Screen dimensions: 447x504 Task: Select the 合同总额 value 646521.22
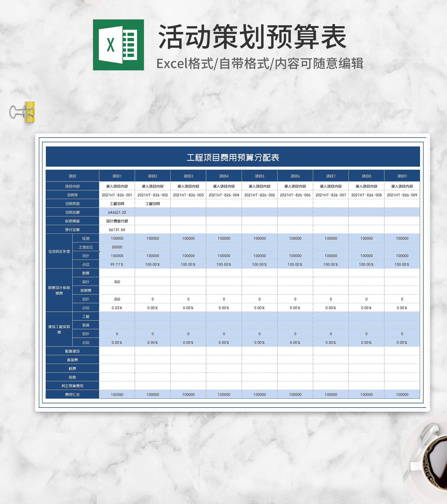point(117,212)
